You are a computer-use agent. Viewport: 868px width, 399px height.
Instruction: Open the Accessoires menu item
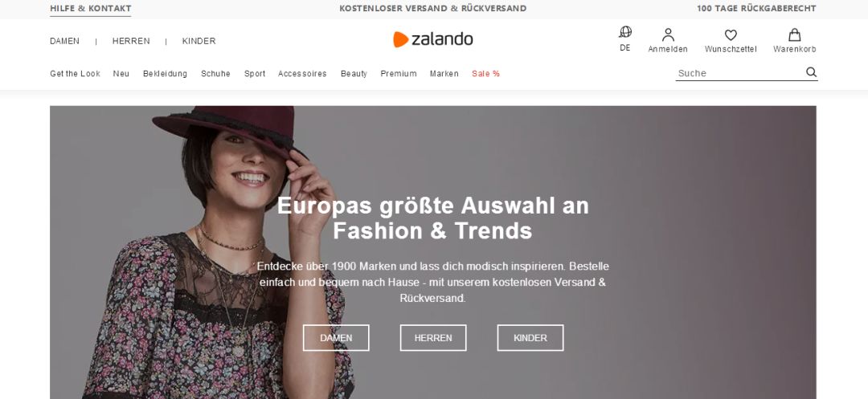click(302, 74)
